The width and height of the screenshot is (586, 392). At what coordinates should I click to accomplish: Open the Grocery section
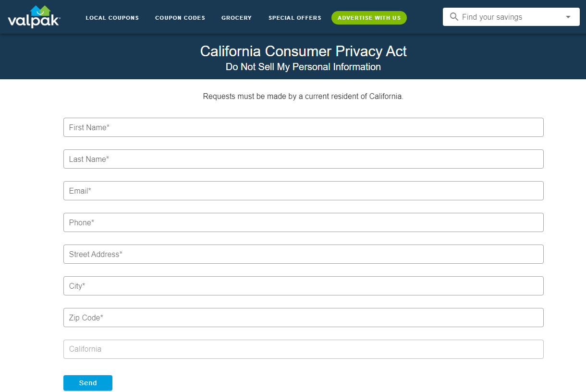point(236,18)
